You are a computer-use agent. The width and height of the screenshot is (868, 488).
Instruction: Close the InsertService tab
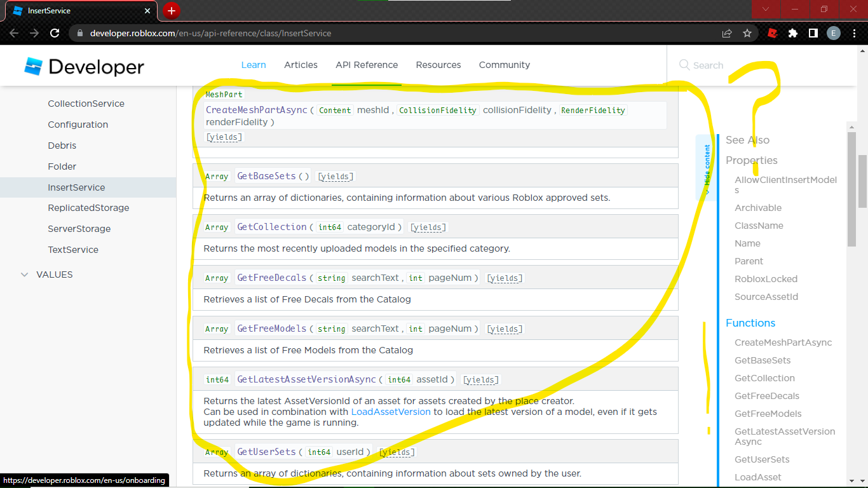[x=148, y=11]
